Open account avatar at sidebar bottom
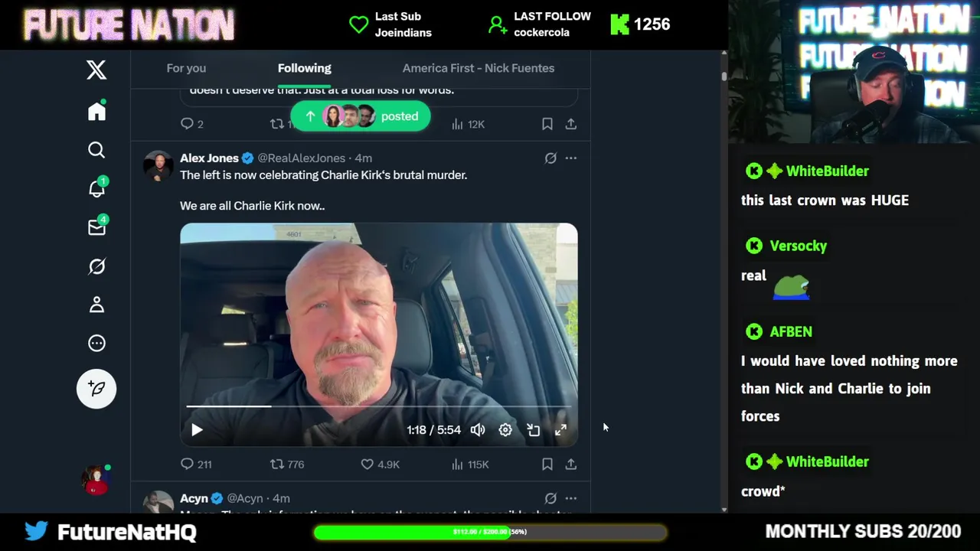 click(96, 480)
